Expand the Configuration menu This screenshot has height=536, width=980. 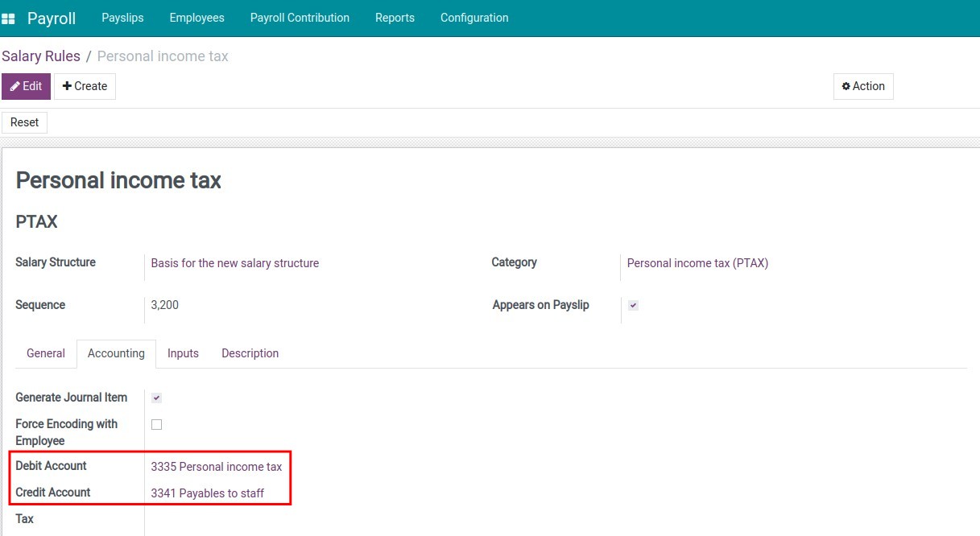pos(474,18)
